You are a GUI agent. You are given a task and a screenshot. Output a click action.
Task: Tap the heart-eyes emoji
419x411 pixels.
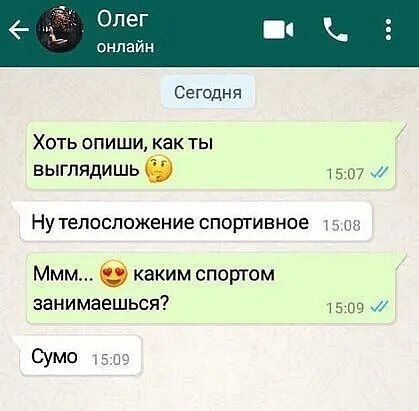point(114,274)
